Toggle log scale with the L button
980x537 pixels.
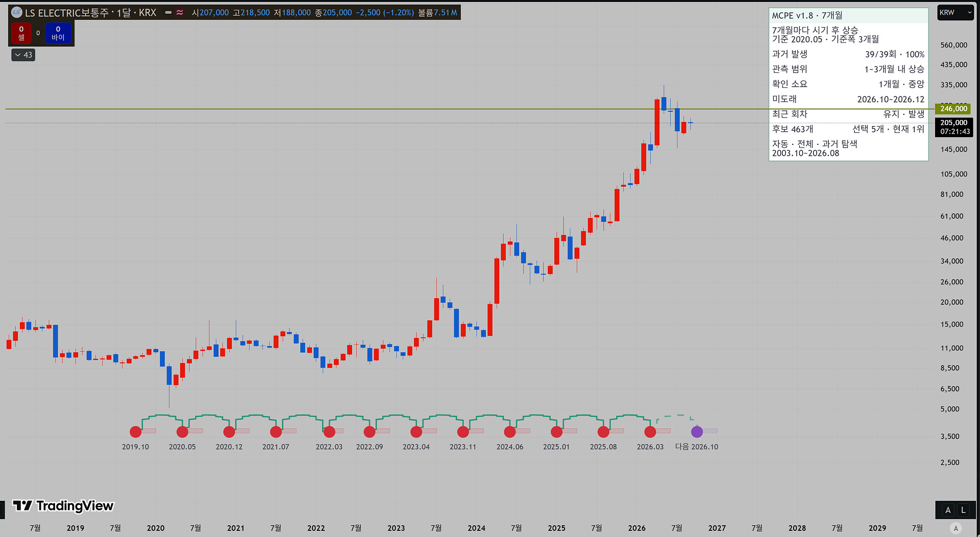(963, 510)
